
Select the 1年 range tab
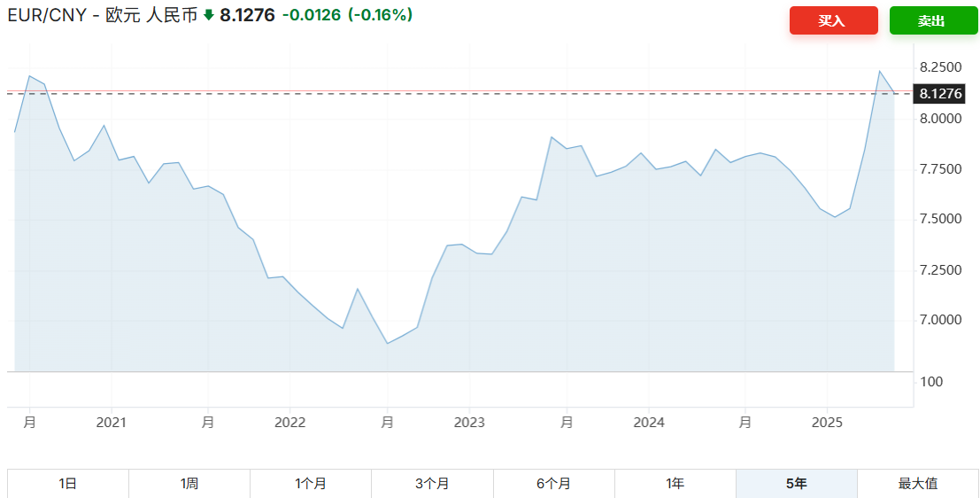pyautogui.click(x=675, y=484)
